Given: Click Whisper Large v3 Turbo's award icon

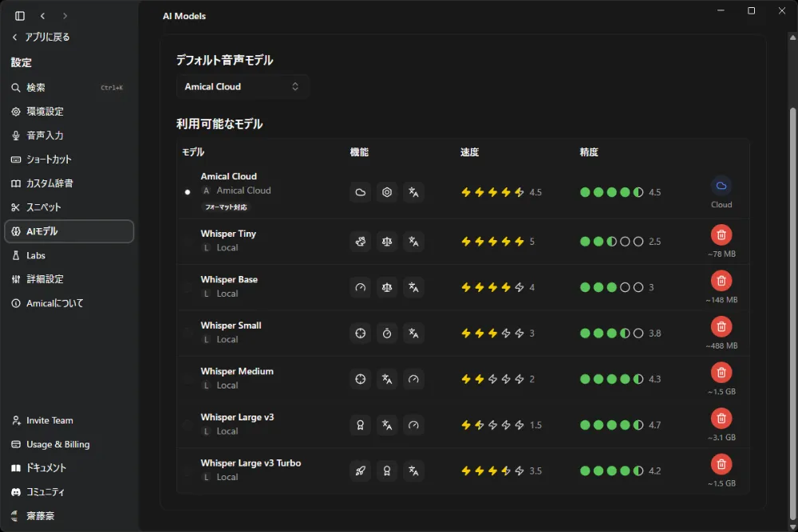Looking at the screenshot, I should click(x=387, y=471).
